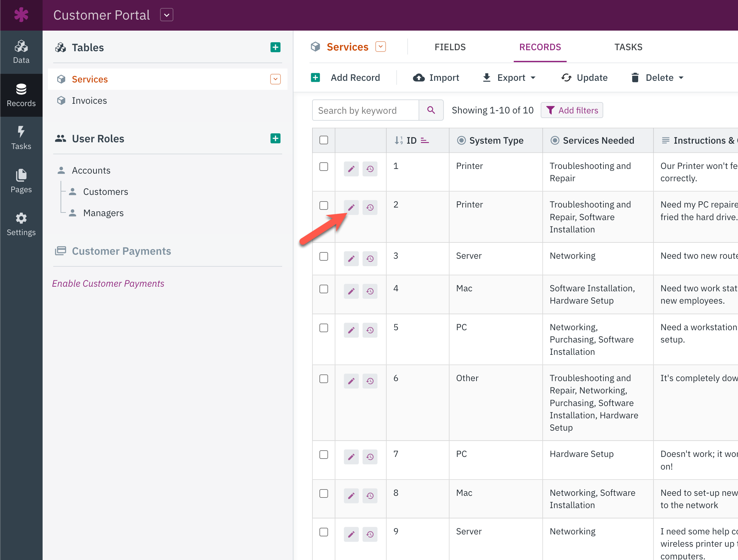
Task: Edit record 4 with pencil icon
Action: pos(351,291)
